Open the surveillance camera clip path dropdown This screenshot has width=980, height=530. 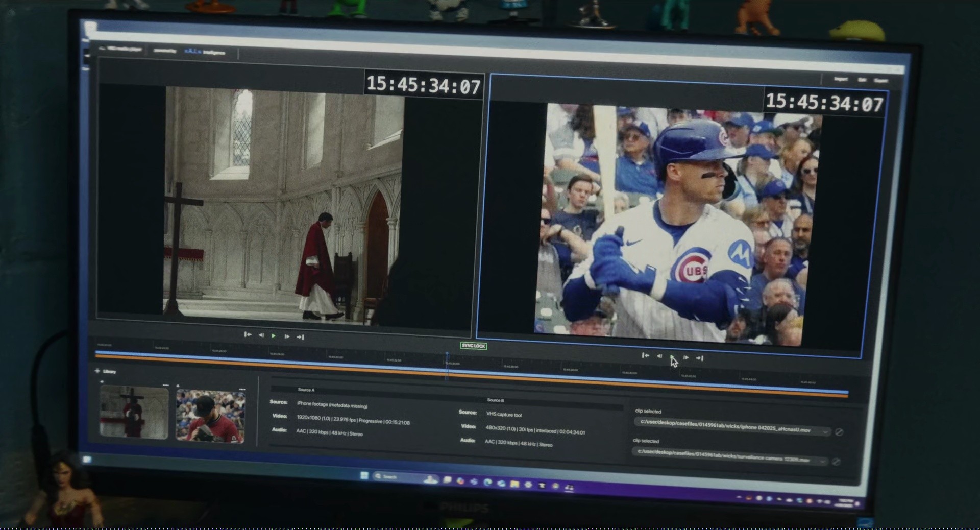(822, 461)
